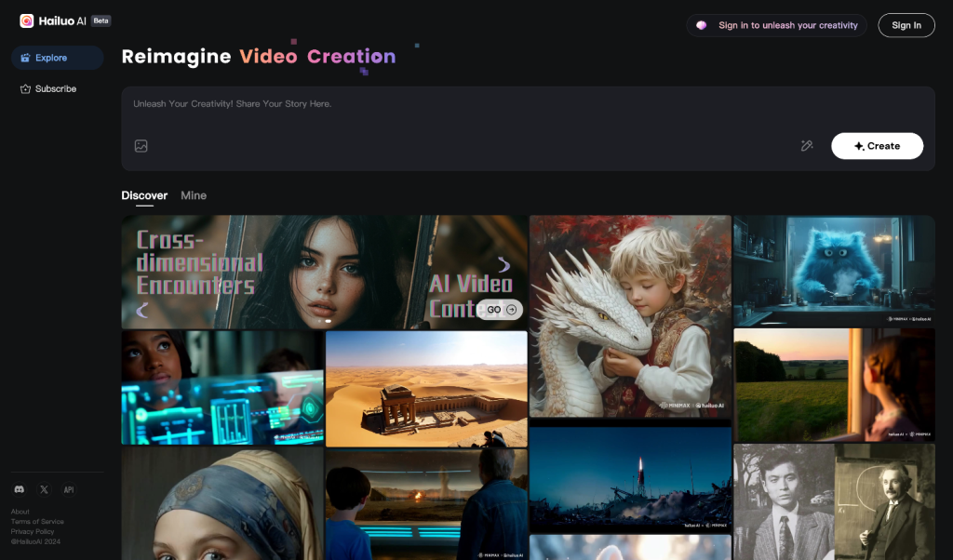953x560 pixels.
Task: Click the Hailuo AI logo icon
Action: point(27,20)
